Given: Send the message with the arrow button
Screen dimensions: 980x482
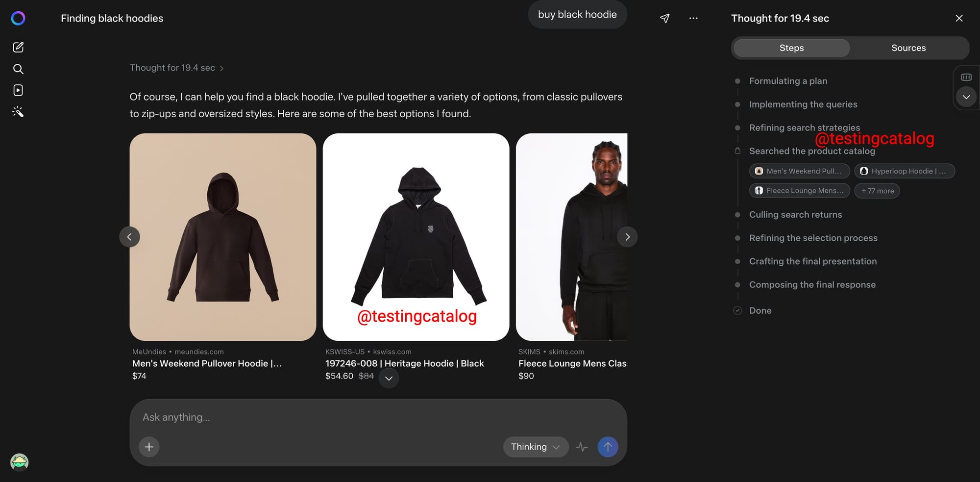Looking at the screenshot, I should pos(608,447).
